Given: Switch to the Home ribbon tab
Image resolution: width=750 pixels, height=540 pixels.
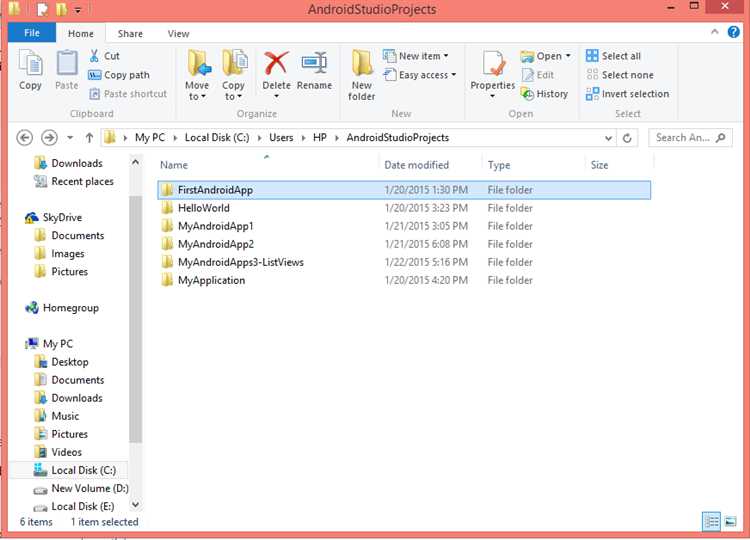Looking at the screenshot, I should [x=80, y=33].
